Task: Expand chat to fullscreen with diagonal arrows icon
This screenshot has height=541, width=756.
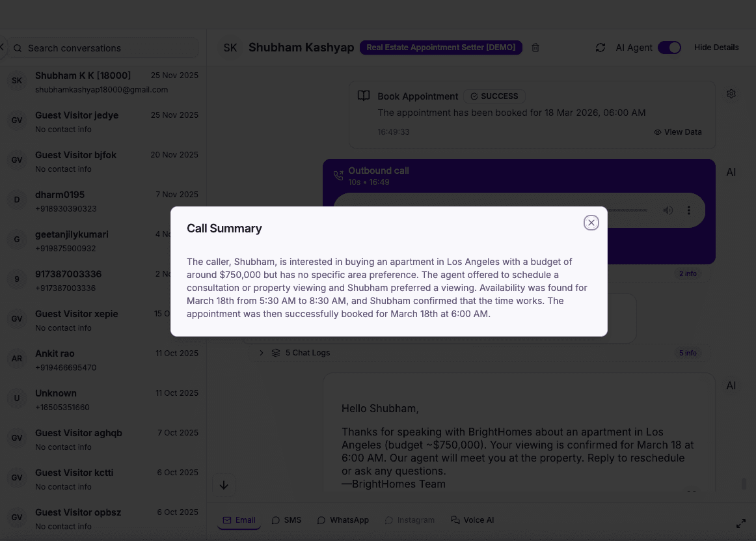Action: point(741,523)
